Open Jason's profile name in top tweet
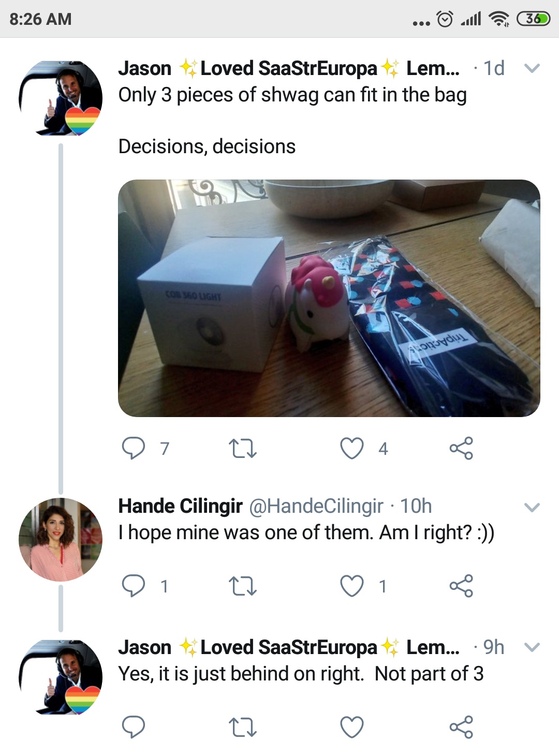559x756 pixels. pos(145,68)
